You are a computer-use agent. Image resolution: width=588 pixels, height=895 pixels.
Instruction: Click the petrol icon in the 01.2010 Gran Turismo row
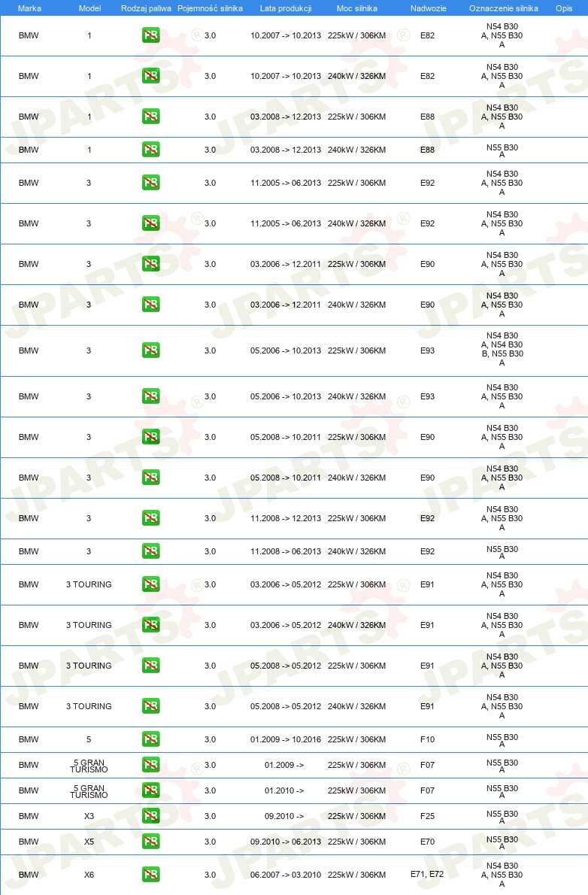tap(150, 790)
